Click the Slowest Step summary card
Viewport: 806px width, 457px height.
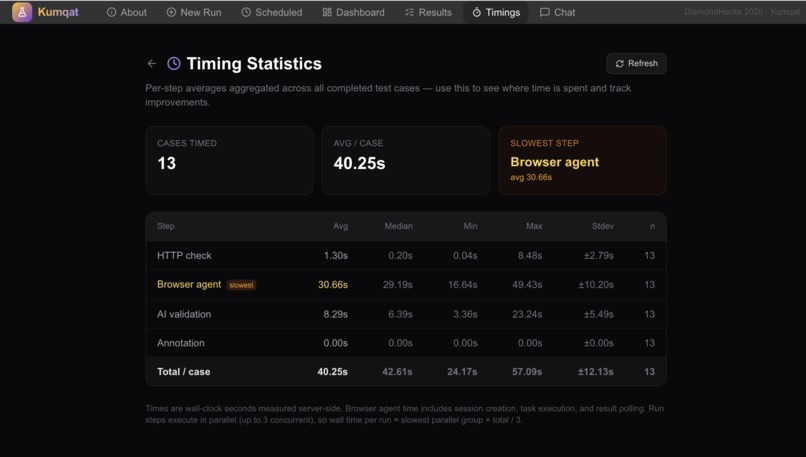[582, 160]
